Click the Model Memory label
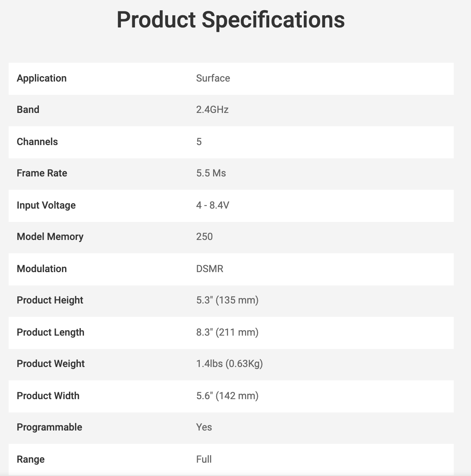This screenshot has height=476, width=471. coord(50,237)
